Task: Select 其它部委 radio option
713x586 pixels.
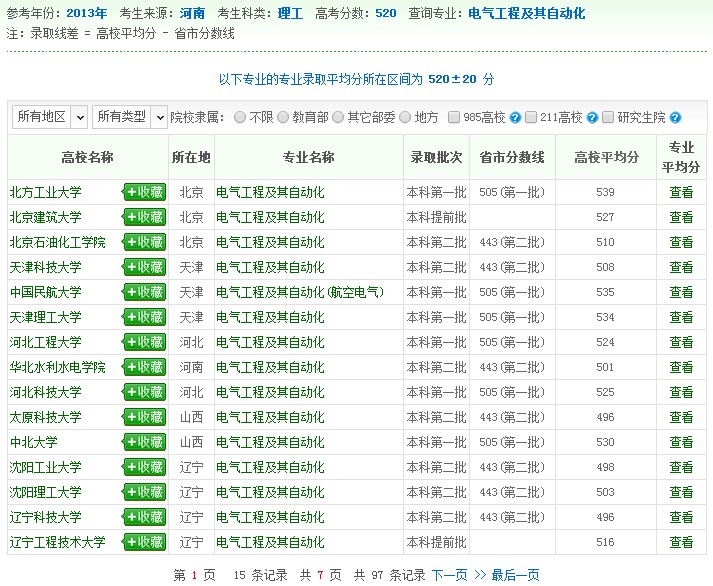Action: [338, 118]
